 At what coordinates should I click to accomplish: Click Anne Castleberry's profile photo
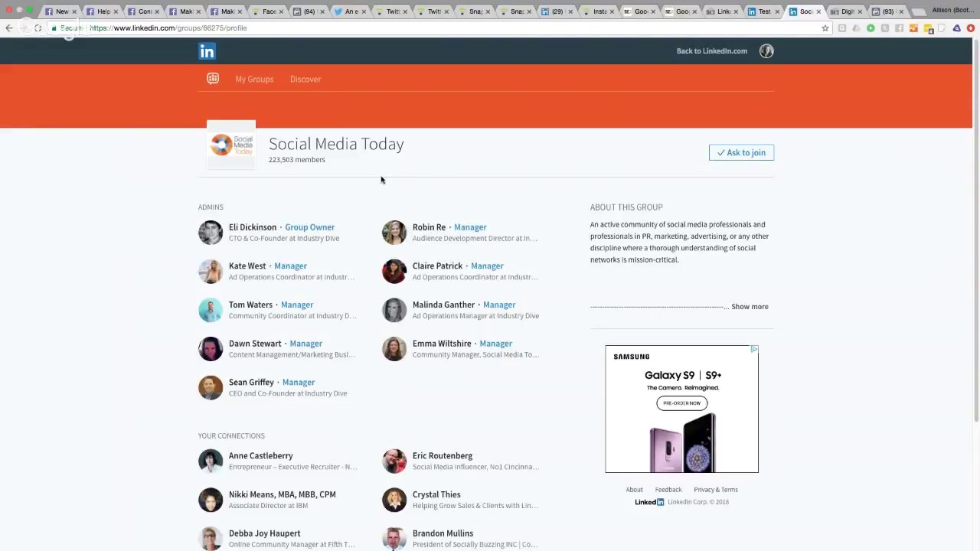211,461
